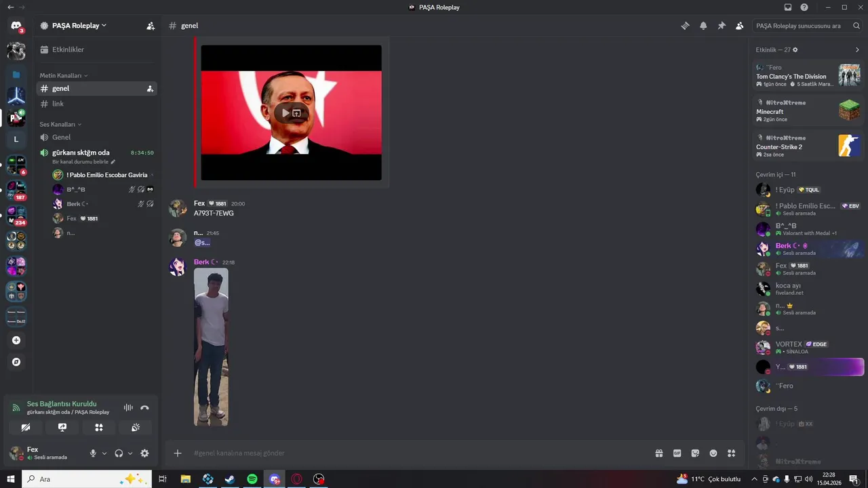Open audio output options arrow

pyautogui.click(x=130, y=453)
